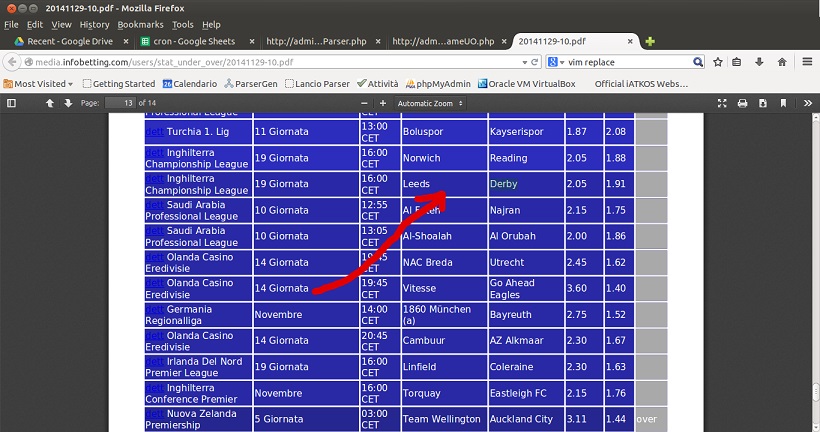Image resolution: width=820 pixels, height=432 pixels.
Task: Open ParserGen bookmark
Action: pos(250,84)
